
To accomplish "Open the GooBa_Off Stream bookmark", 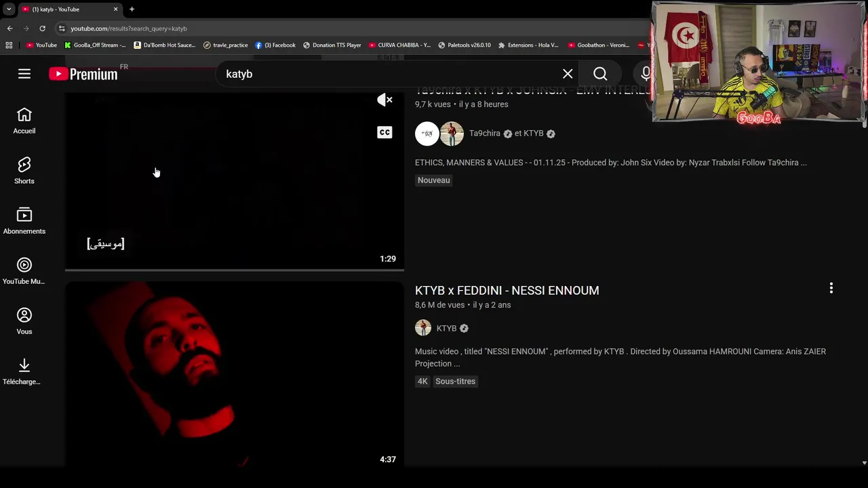I will point(95,45).
